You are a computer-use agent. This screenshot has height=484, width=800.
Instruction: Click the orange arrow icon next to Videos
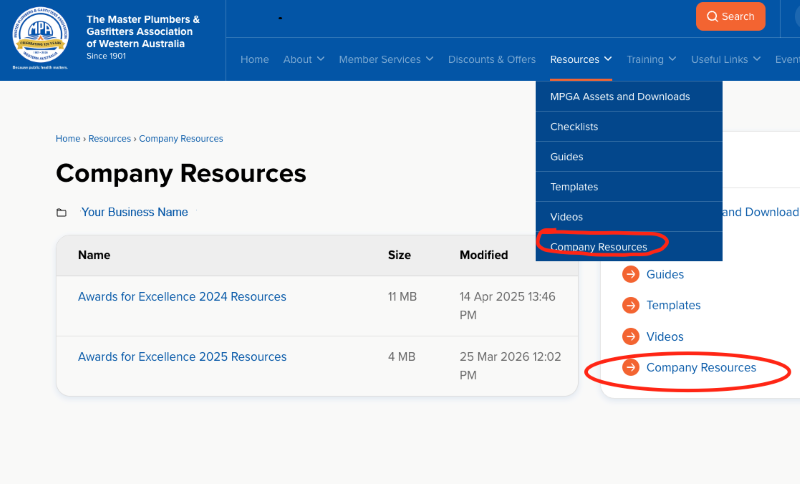pos(630,337)
